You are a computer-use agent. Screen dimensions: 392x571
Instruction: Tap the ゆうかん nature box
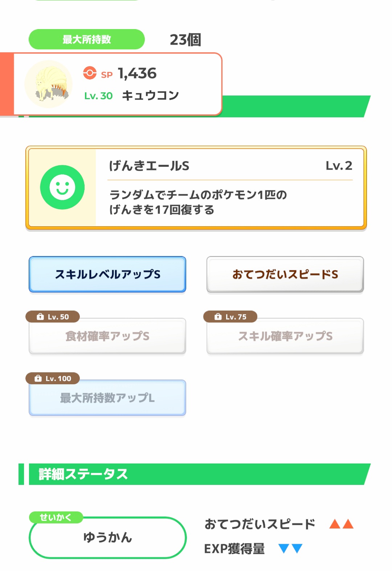[107, 538]
